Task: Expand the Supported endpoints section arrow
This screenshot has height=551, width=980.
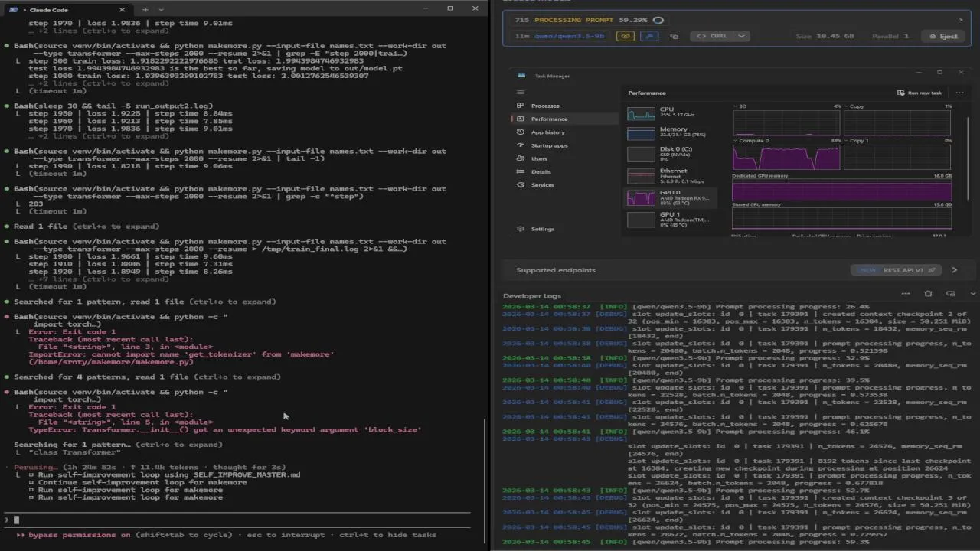Action: click(x=954, y=270)
